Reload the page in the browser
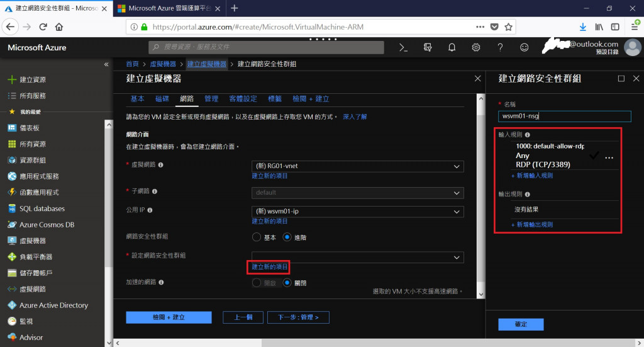The image size is (644, 347). point(43,26)
